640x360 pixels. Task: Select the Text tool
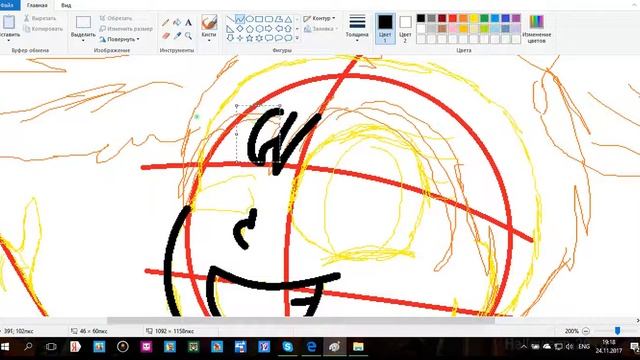click(x=188, y=22)
